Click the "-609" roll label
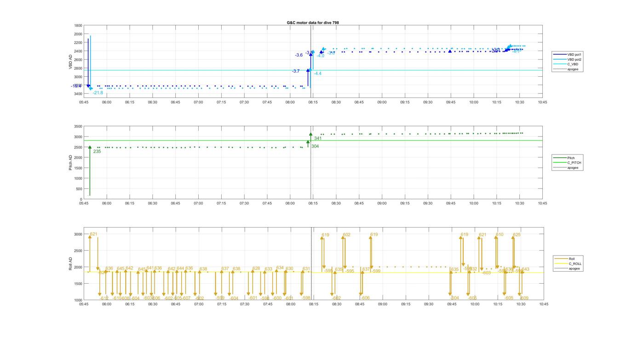Screen dimensions: 644x337 [x=523, y=298]
